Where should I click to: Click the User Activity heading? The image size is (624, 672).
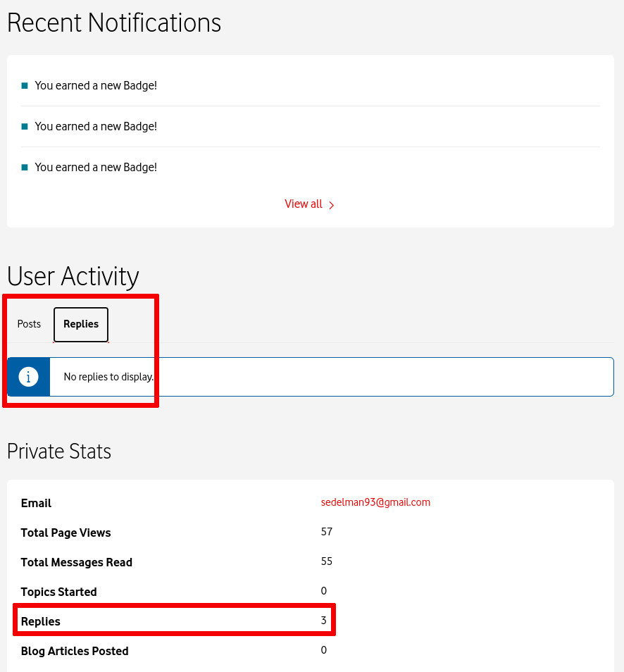(73, 276)
